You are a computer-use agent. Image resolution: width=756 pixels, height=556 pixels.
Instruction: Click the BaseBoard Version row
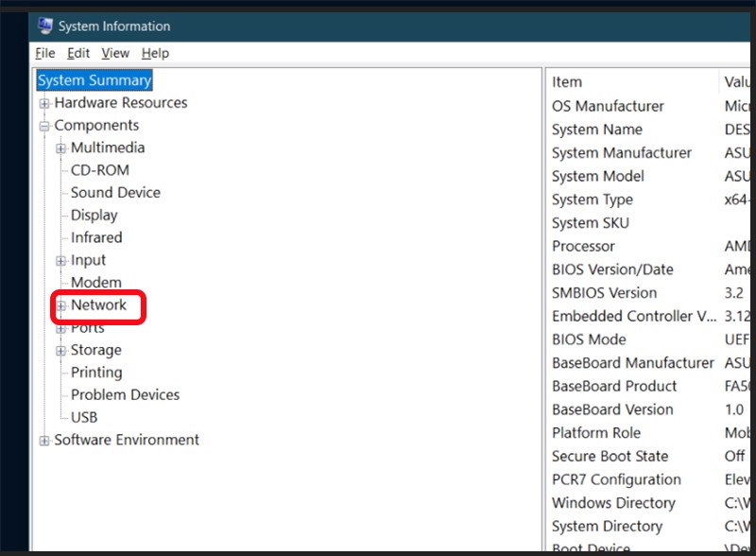click(649, 409)
